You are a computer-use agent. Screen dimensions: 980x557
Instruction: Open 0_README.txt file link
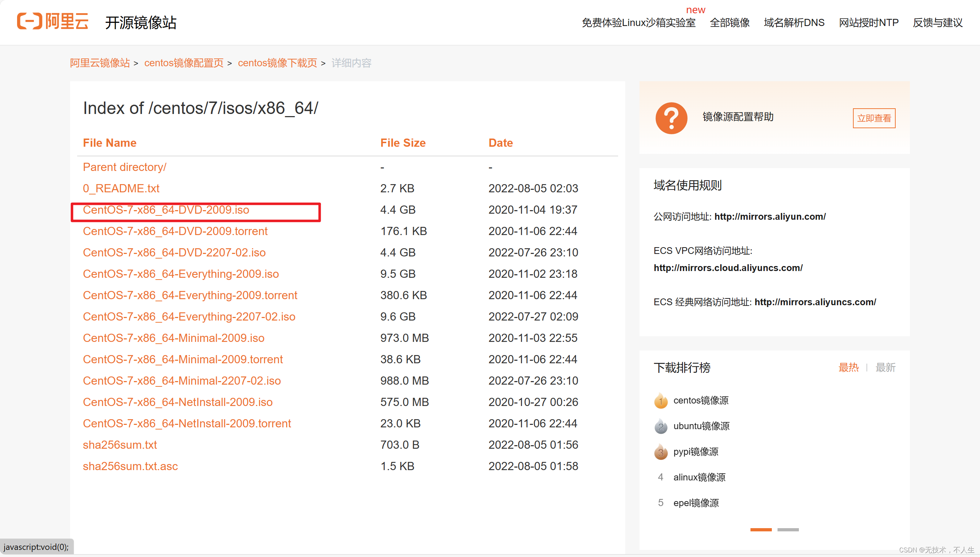[121, 189]
